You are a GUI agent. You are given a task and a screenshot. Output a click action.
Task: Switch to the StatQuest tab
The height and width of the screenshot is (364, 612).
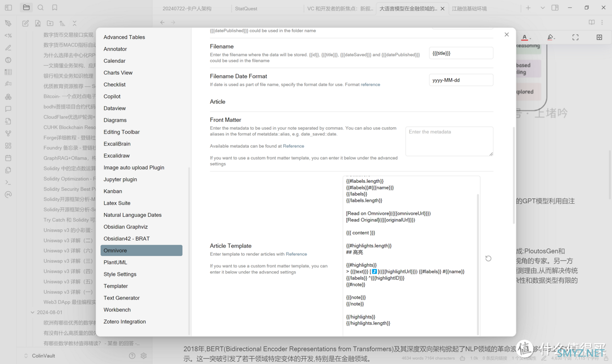tap(246, 8)
